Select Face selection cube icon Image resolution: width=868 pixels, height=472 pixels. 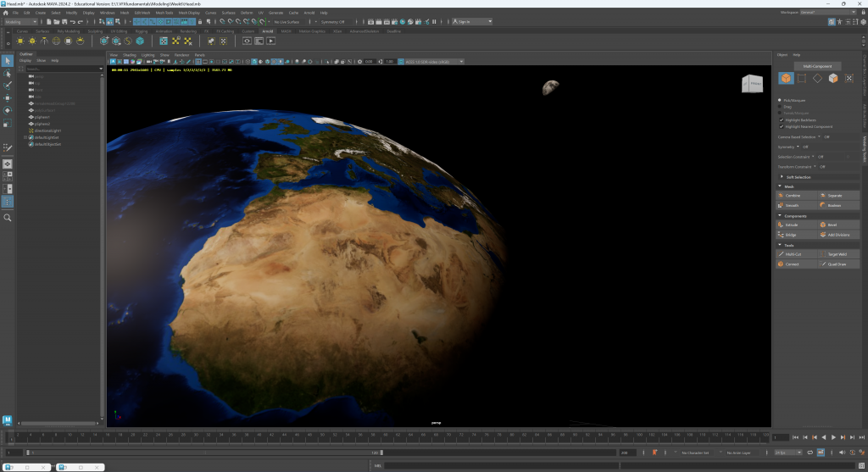pos(833,79)
